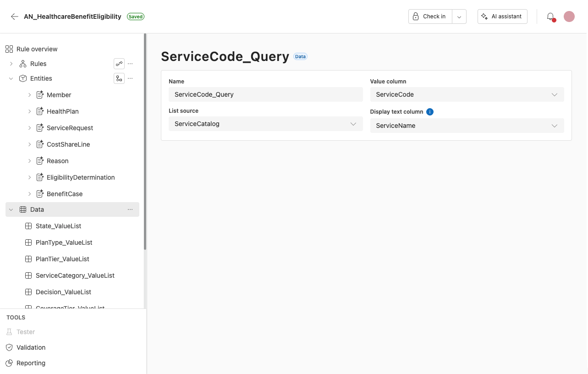Viewport: 588px width, 374px height.
Task: Click the Display text column info icon
Action: [x=429, y=112]
